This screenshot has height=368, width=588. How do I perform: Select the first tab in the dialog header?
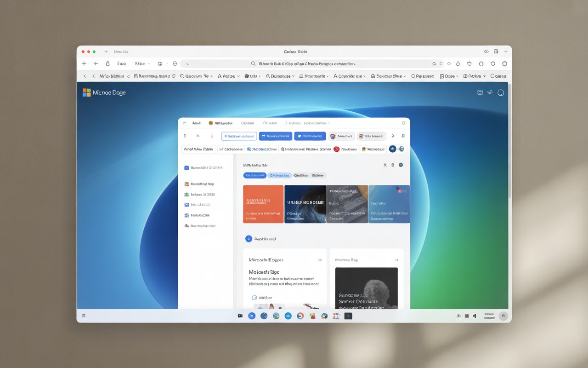point(197,123)
